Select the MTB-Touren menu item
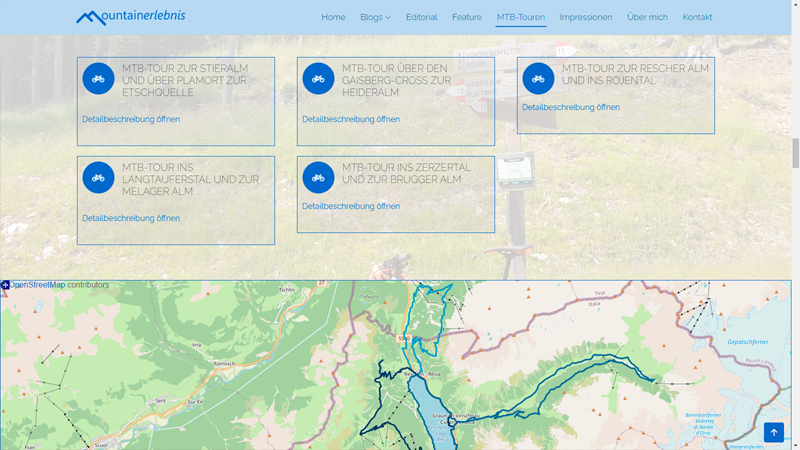 (520, 17)
